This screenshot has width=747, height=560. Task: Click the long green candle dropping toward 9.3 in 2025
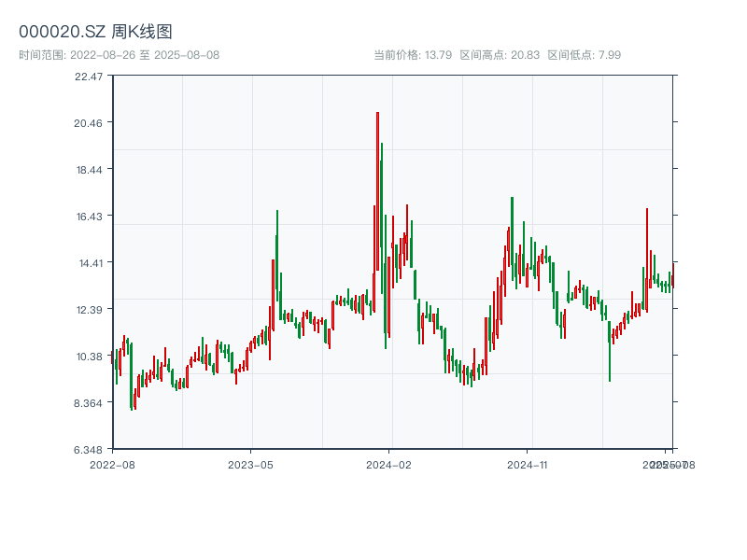pyautogui.click(x=610, y=352)
